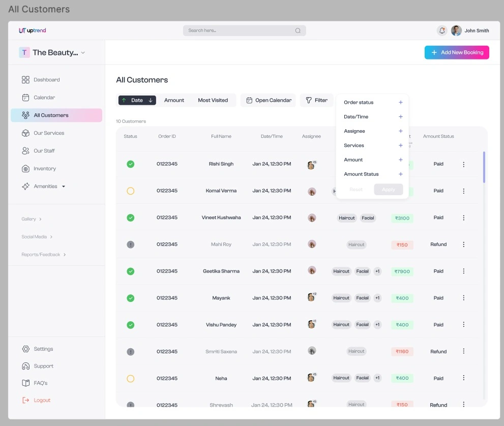Screen dimensions: 504x426
Task: Click the Support headset icon
Action: pos(26,366)
